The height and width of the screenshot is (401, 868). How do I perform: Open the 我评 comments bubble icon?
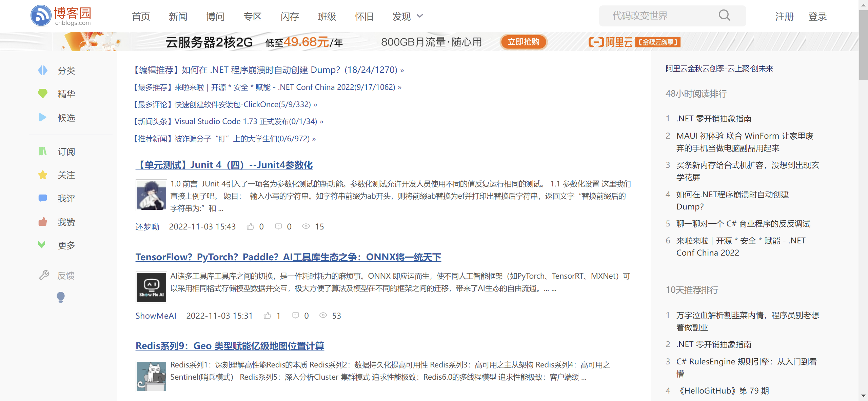(x=43, y=198)
